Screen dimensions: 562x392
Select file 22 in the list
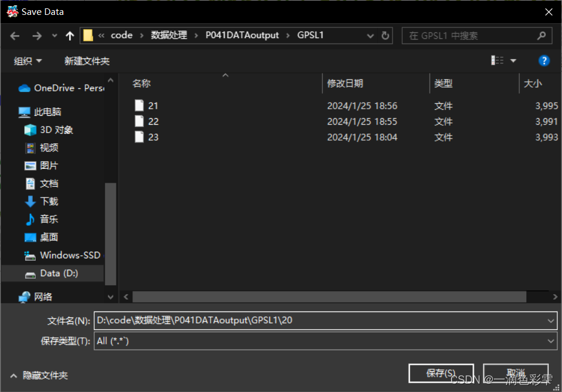(153, 121)
